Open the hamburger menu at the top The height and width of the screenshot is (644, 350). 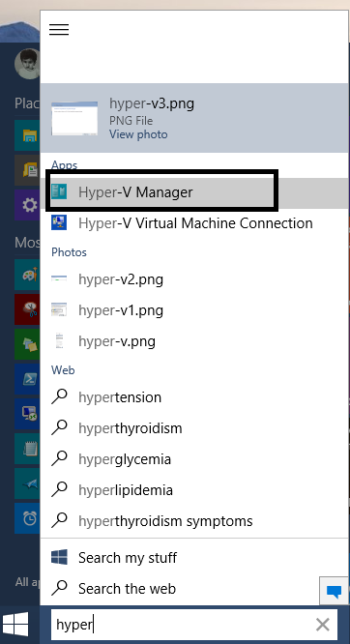coord(59,30)
